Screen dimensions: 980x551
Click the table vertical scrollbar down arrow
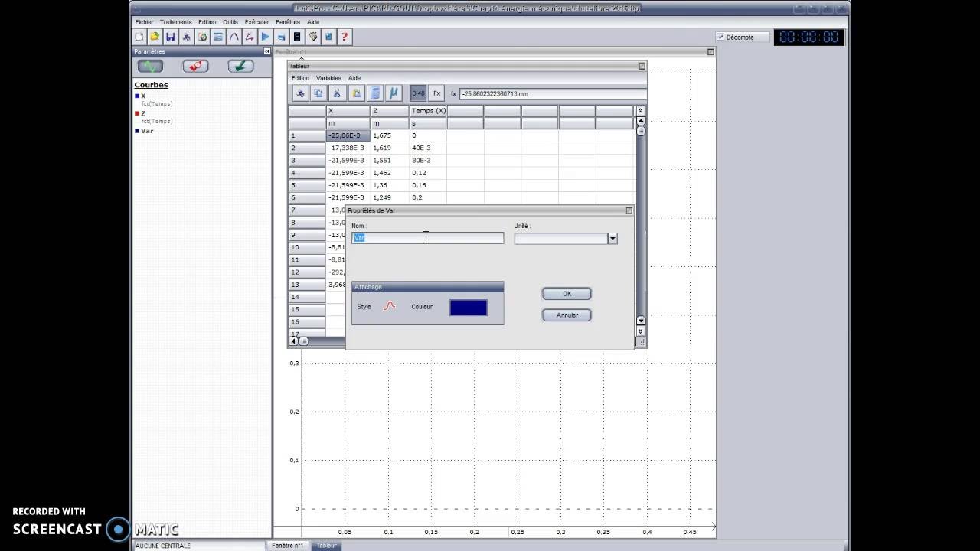641,321
